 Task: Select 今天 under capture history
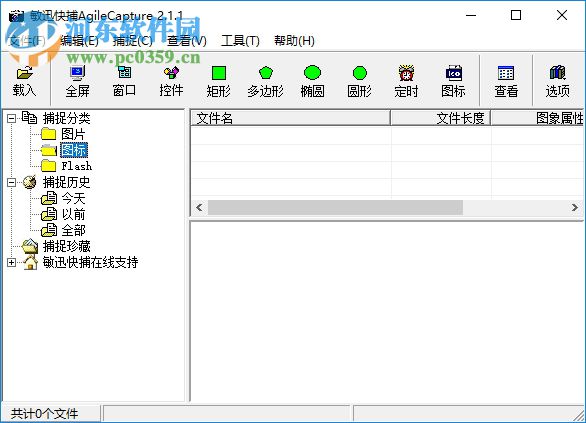click(73, 198)
